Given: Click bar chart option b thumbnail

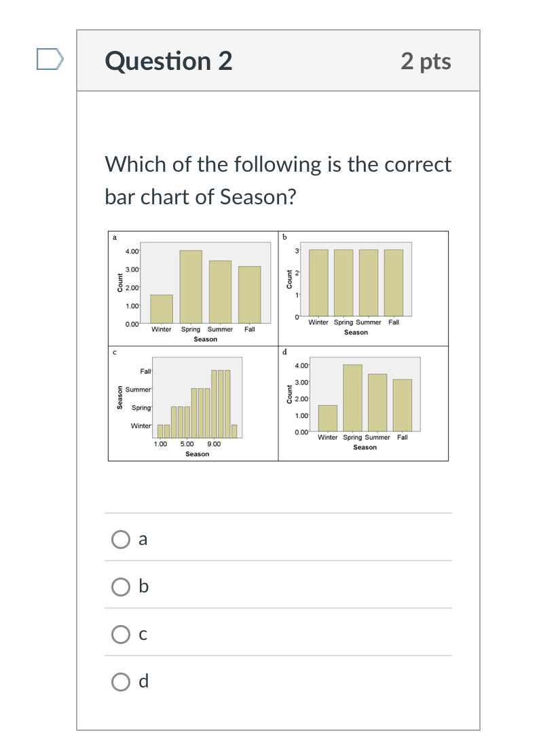Looking at the screenshot, I should [x=363, y=288].
